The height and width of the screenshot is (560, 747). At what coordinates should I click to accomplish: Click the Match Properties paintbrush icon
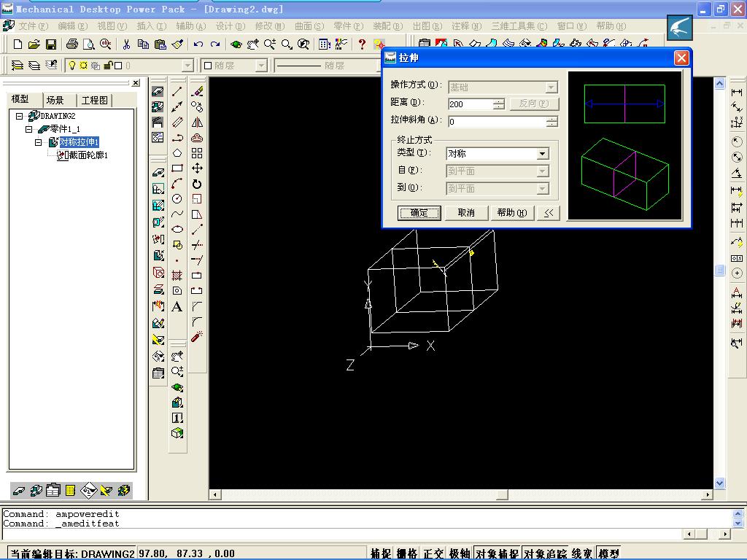click(178, 44)
